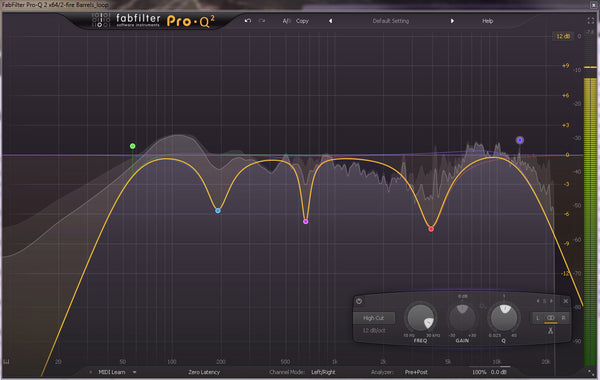Click the 100% output scale value
The image size is (600, 380).
click(479, 372)
